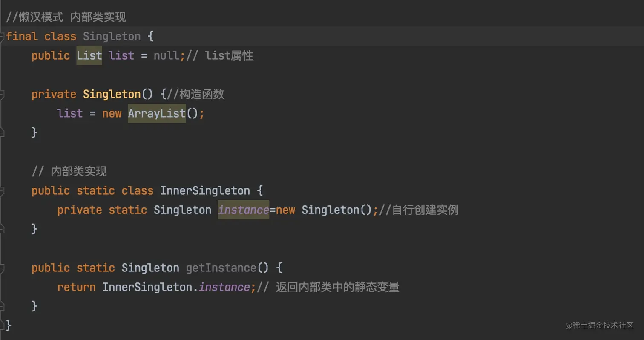The height and width of the screenshot is (340, 644).
Task: Click the highlighted 'List' type
Action: tap(89, 56)
